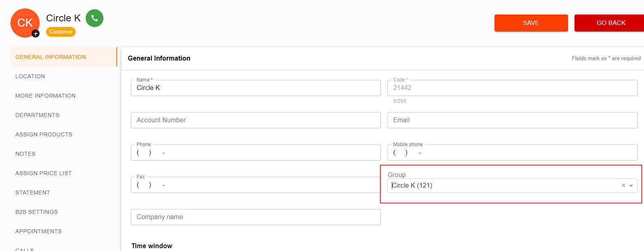
Task: Clear the Group selection with X icon
Action: tap(623, 185)
